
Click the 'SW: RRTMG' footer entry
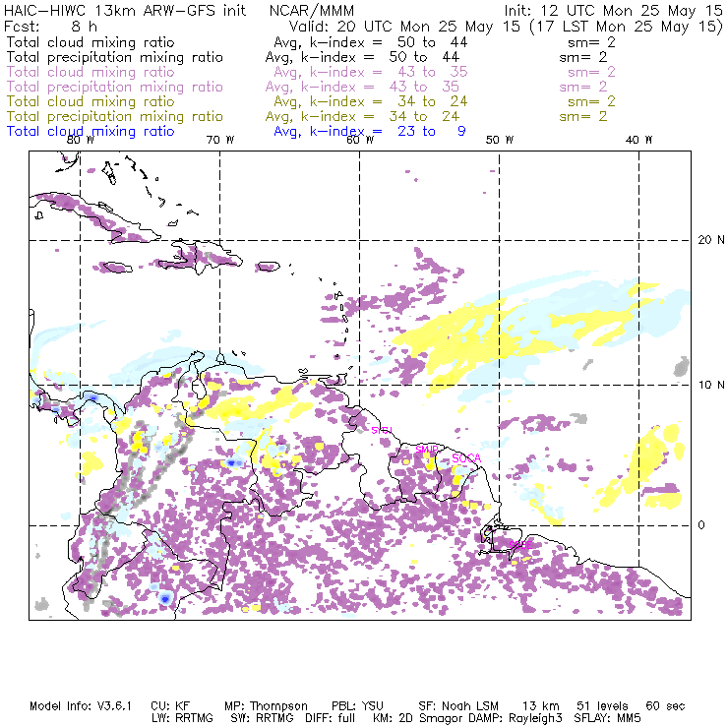point(263,718)
